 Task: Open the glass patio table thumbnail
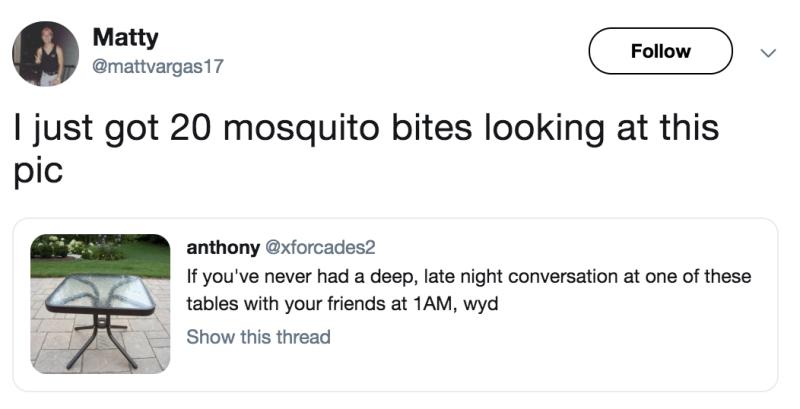[x=100, y=304]
